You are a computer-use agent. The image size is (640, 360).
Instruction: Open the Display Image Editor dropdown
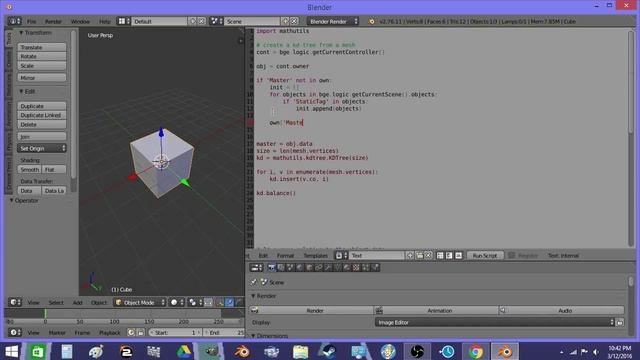point(495,322)
